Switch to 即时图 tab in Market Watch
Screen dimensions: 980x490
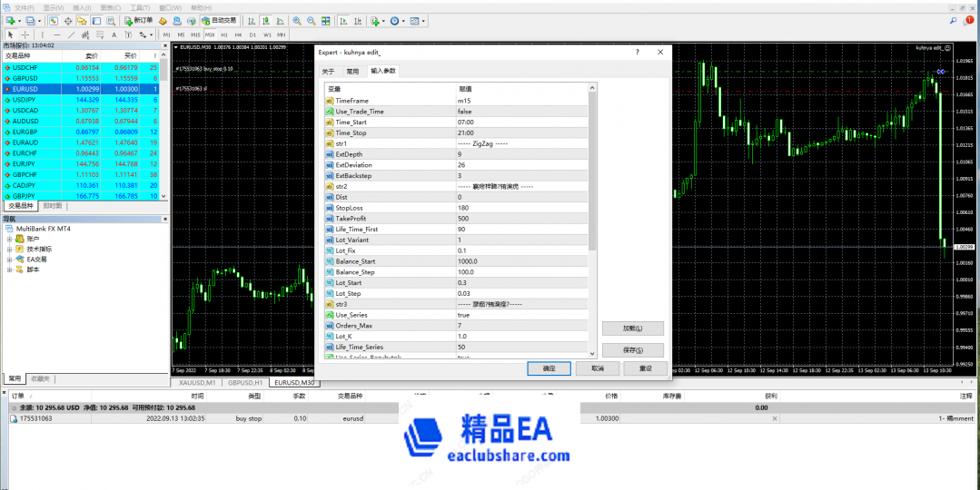pos(53,205)
